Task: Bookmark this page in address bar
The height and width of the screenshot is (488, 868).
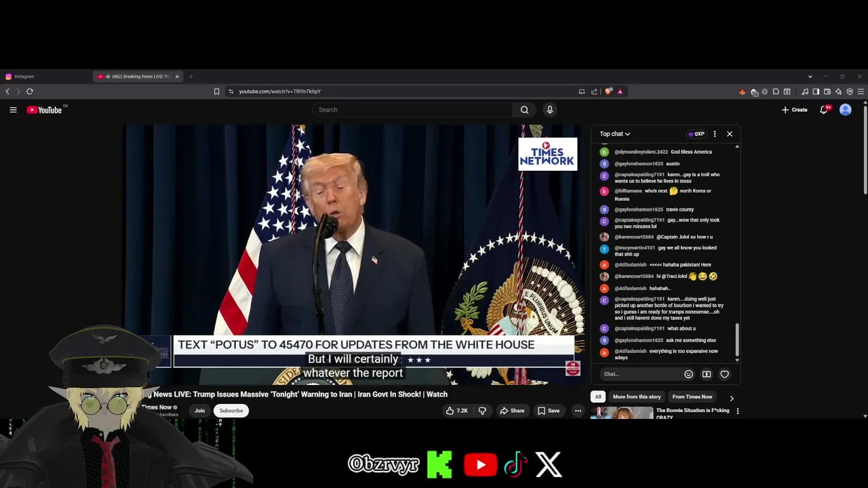Action: pos(216,91)
